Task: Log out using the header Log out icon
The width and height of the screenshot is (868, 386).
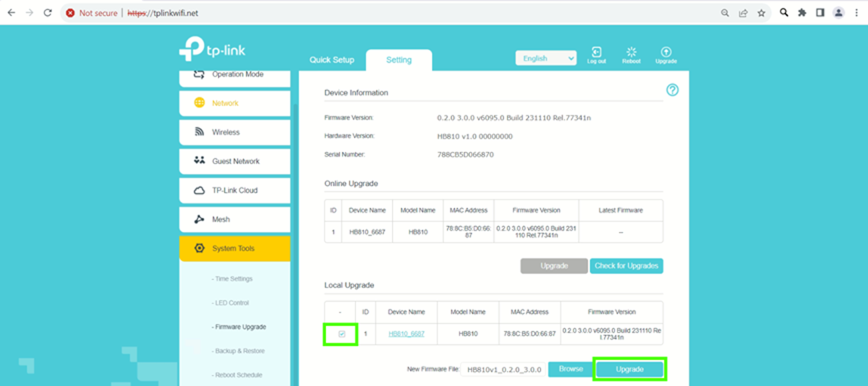Action: coord(597,55)
